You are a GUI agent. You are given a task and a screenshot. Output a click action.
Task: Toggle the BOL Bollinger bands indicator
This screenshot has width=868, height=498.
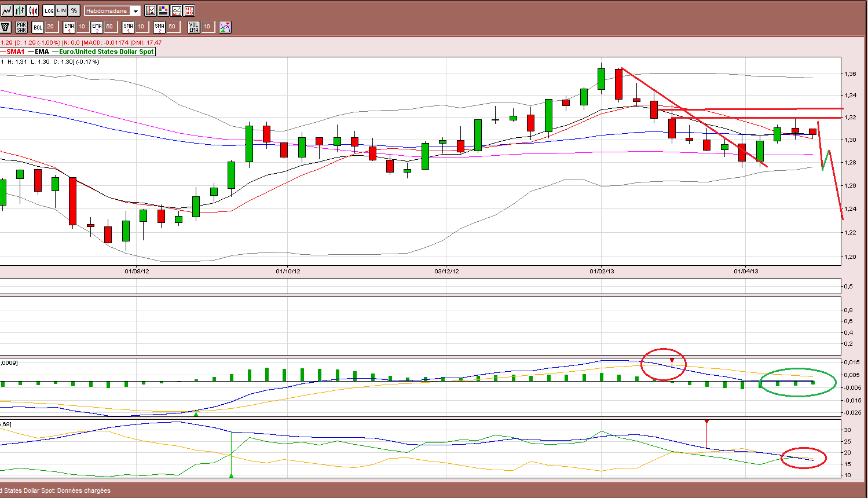(x=38, y=27)
